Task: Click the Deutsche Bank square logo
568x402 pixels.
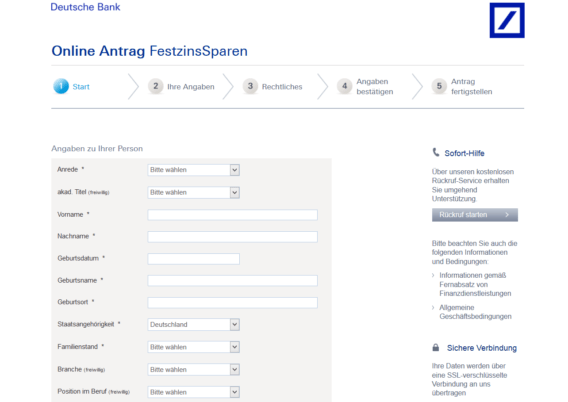Action: (507, 20)
